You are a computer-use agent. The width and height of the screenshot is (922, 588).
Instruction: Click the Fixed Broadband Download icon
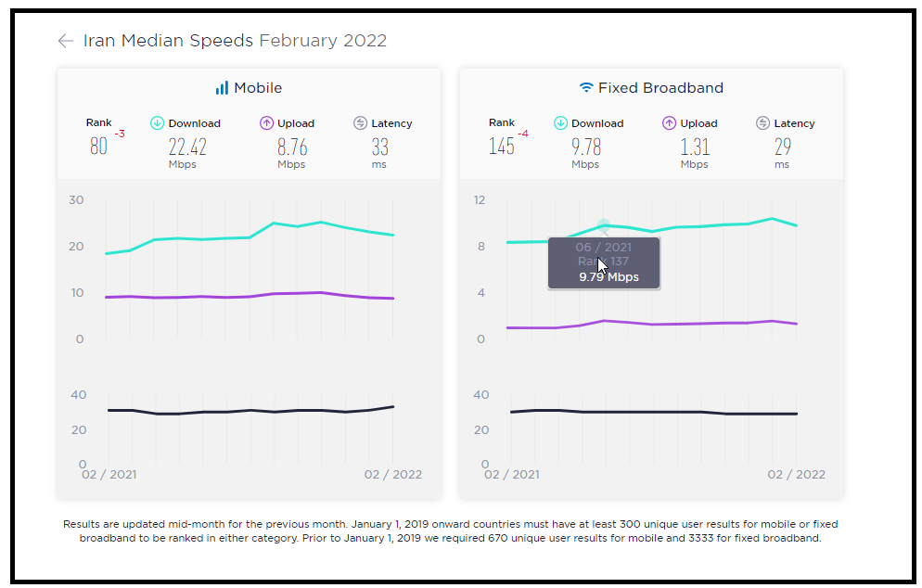tap(560, 123)
